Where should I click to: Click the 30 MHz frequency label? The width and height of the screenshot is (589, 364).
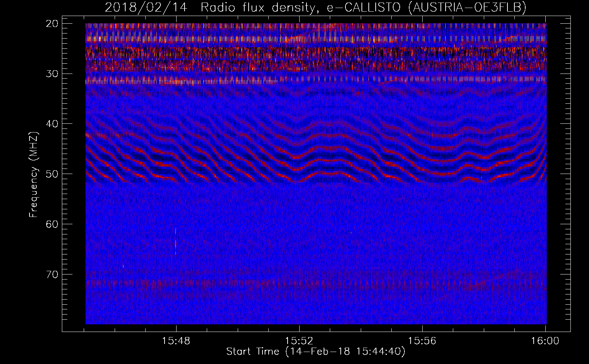52,74
